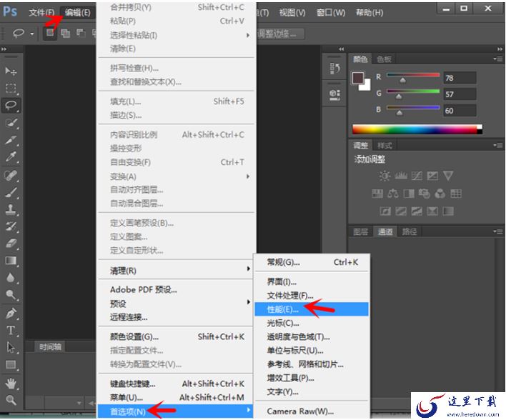Select the Eraser tool
Image resolution: width=506 pixels, height=420 pixels.
[11, 244]
